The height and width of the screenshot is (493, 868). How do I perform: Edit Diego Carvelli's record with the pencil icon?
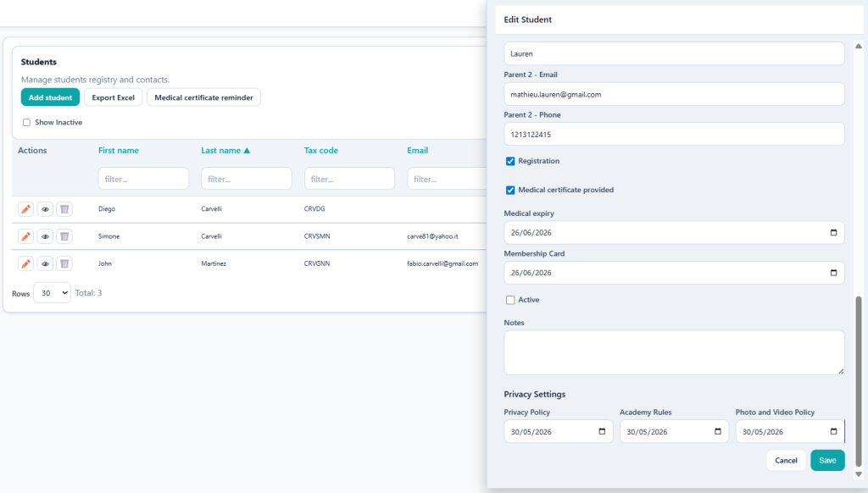pyautogui.click(x=24, y=209)
